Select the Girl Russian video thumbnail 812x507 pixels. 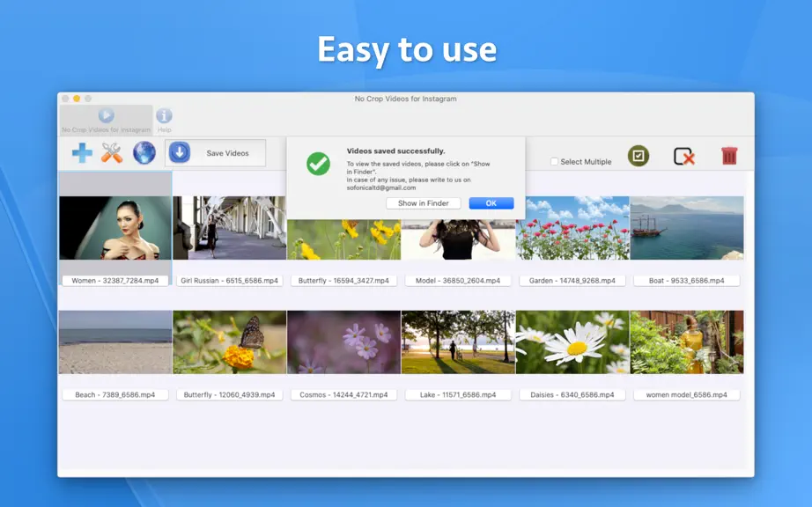tap(229, 228)
